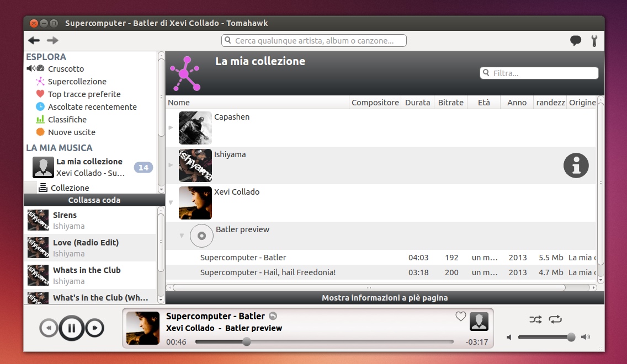Click previous track button

[49, 328]
